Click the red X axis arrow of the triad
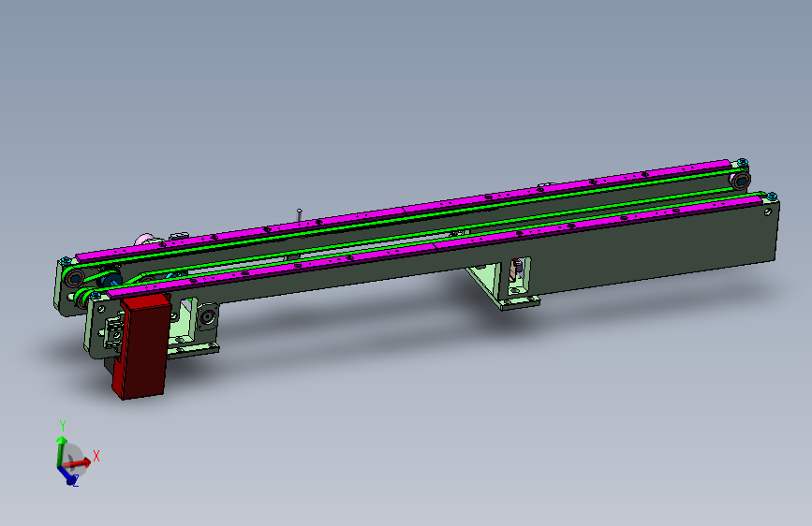Viewport: 812px width, 526px height. click(78, 463)
